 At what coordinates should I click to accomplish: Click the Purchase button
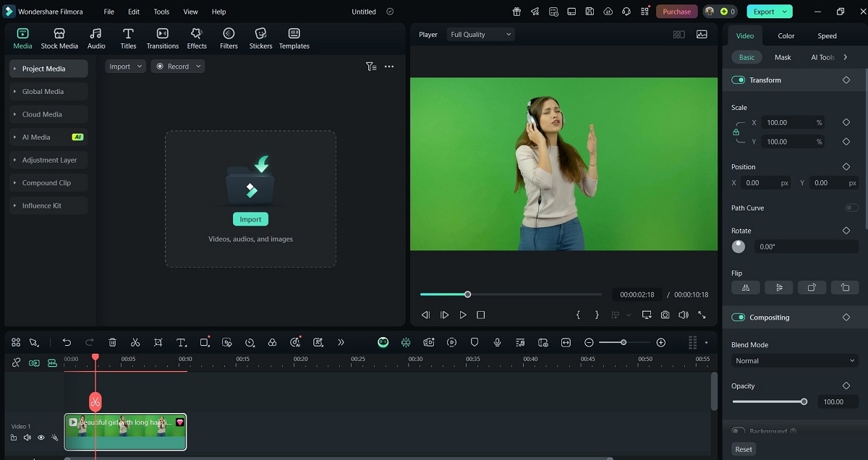pyautogui.click(x=676, y=12)
